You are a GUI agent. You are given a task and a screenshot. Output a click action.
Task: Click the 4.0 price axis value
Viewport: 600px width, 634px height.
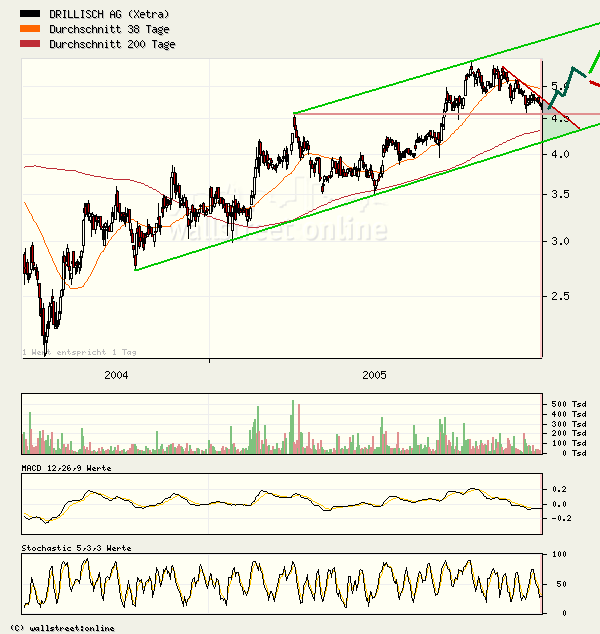560,154
